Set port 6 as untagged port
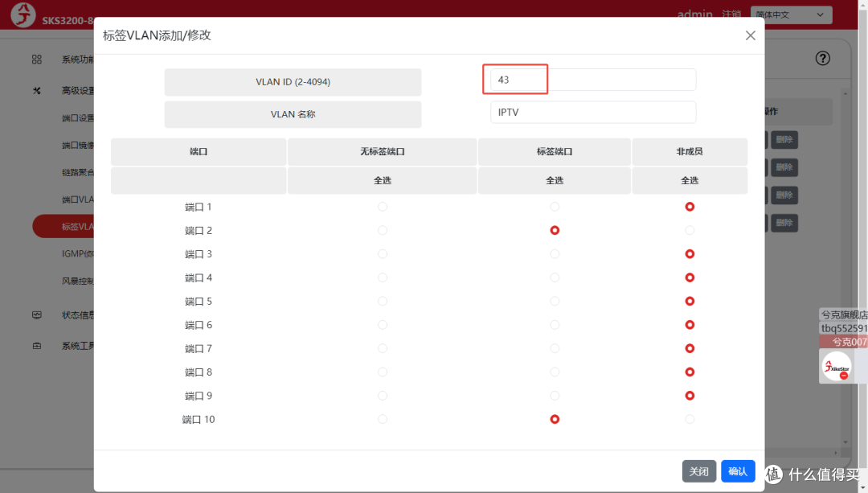Viewport: 868px width, 493px height. pos(383,325)
